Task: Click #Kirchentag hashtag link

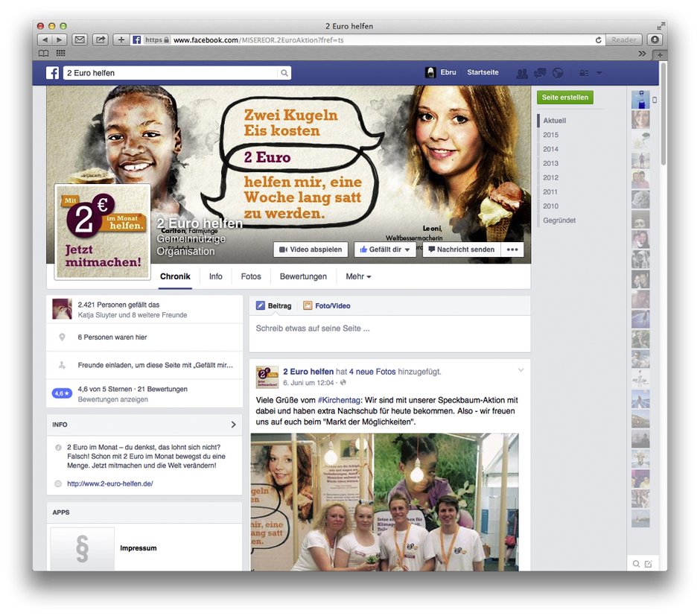Action: [x=339, y=401]
